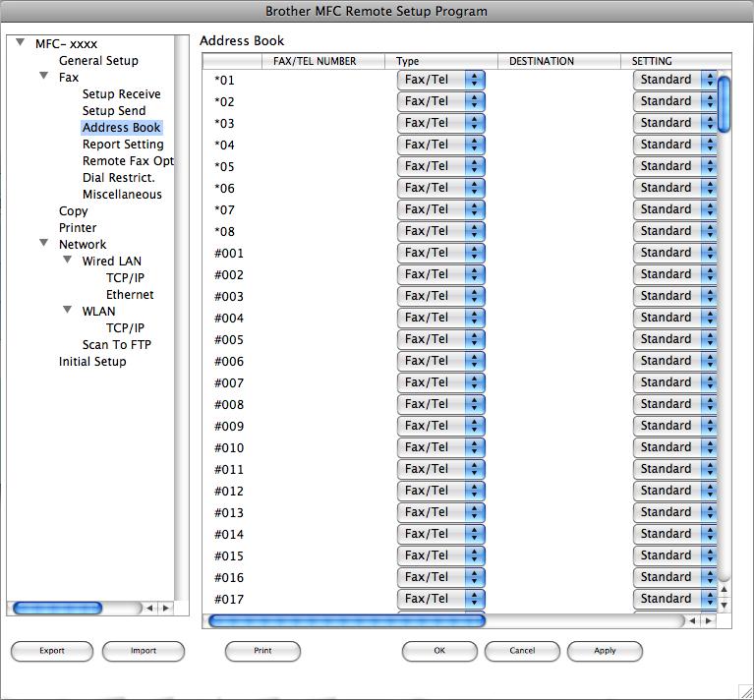Screen dimensions: 754x700
Task: Click the table's down scroll arrow
Action: click(724, 605)
